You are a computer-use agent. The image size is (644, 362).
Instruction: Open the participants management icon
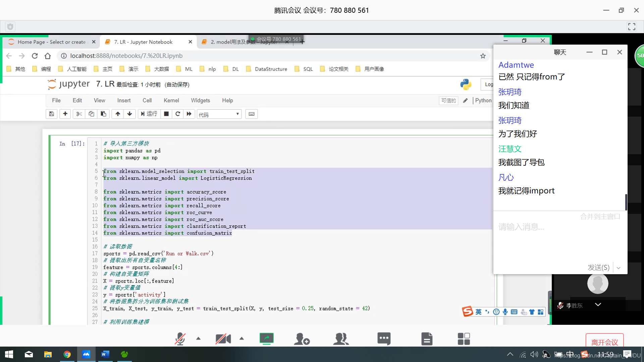(341, 339)
